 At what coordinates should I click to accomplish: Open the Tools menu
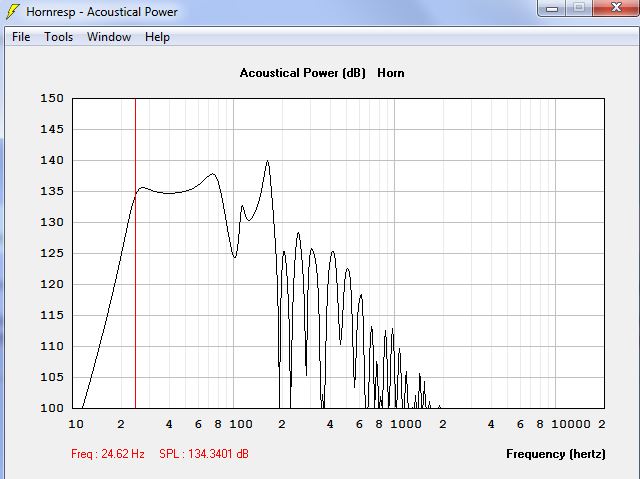click(58, 37)
